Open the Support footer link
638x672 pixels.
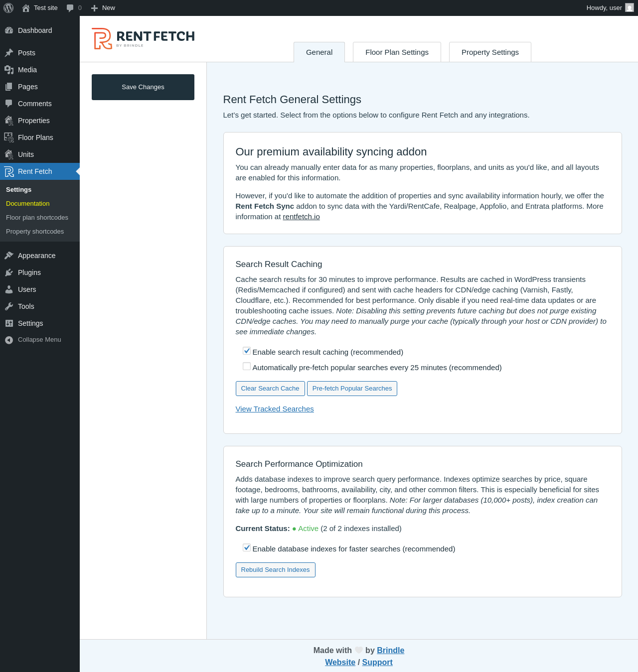point(377,662)
